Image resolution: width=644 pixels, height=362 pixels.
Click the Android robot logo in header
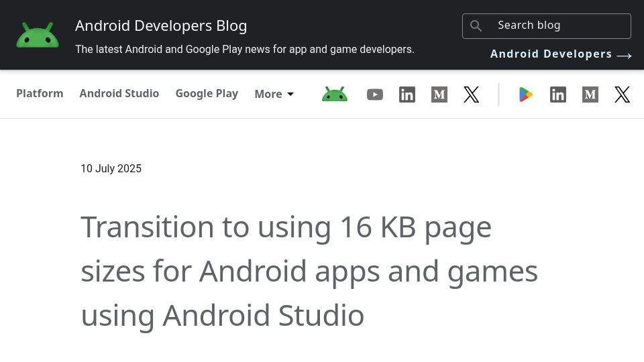(38, 36)
